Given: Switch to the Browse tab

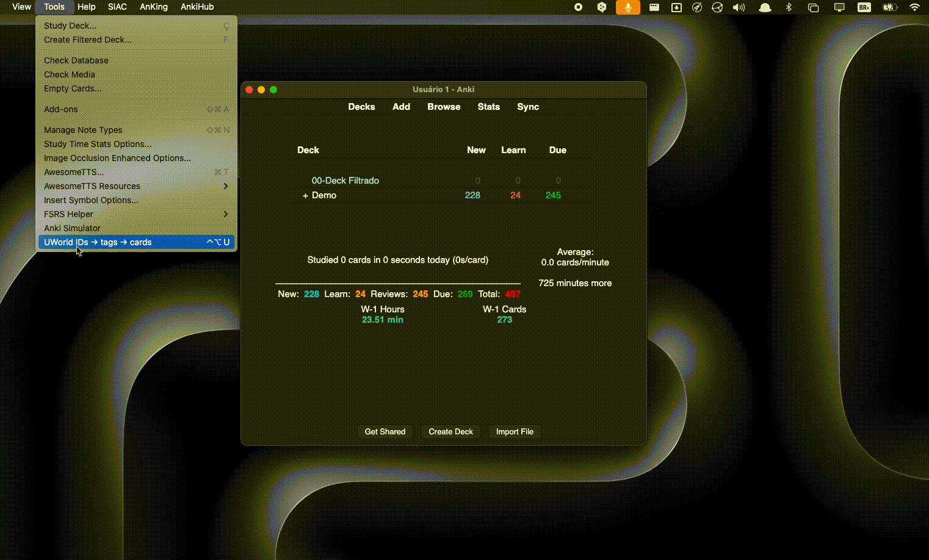Looking at the screenshot, I should click(443, 107).
